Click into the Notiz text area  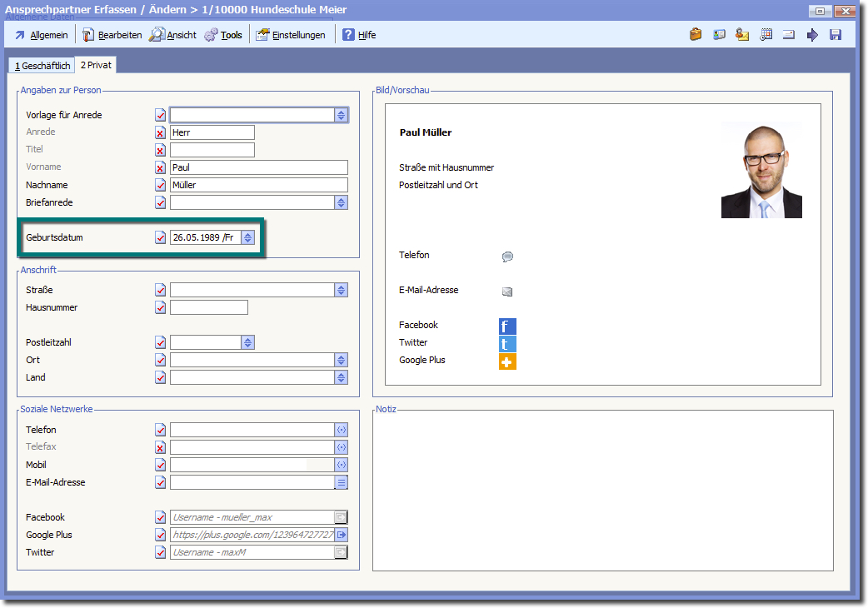click(602, 490)
